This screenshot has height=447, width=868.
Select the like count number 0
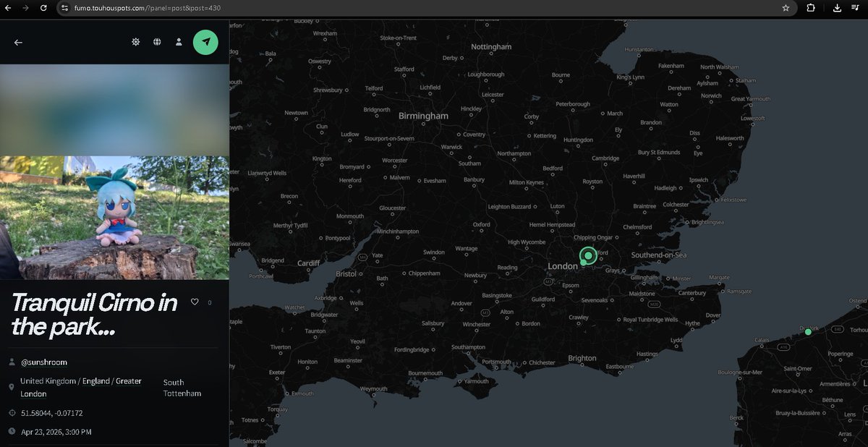tap(210, 302)
